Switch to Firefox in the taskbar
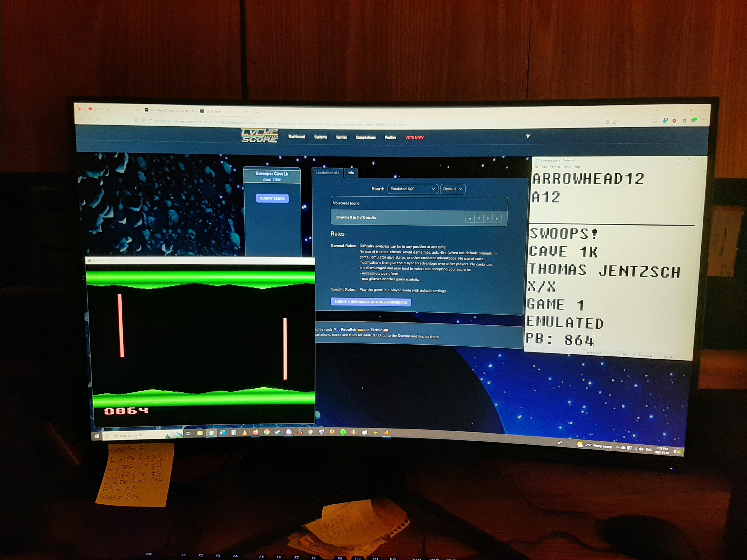This screenshot has height=560, width=747. point(256,432)
